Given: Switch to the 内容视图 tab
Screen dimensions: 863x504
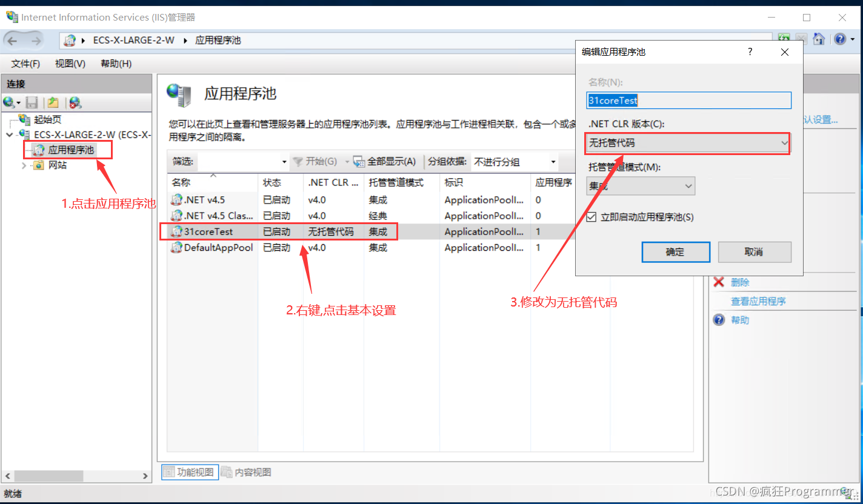Looking at the screenshot, I should (x=247, y=472).
